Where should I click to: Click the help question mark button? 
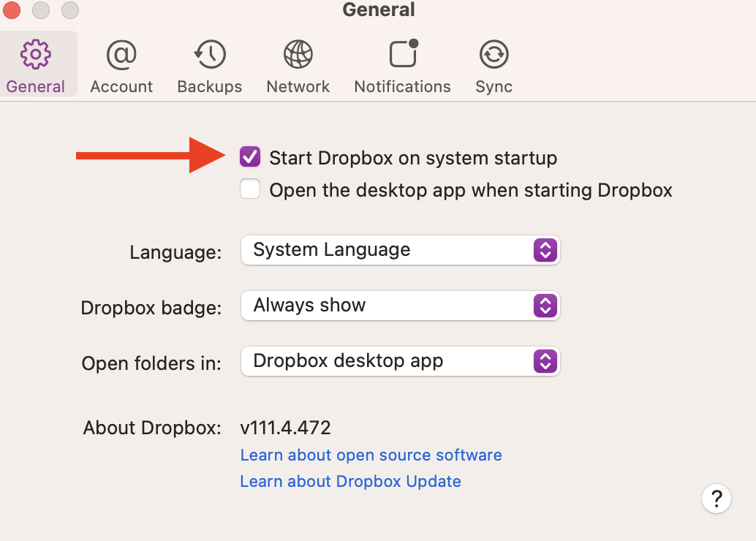point(717,499)
